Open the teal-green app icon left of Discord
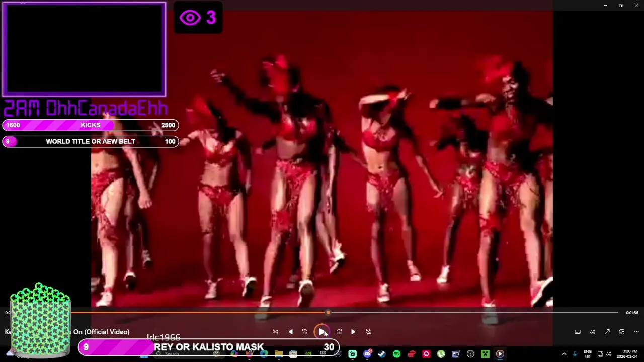 [x=352, y=354]
